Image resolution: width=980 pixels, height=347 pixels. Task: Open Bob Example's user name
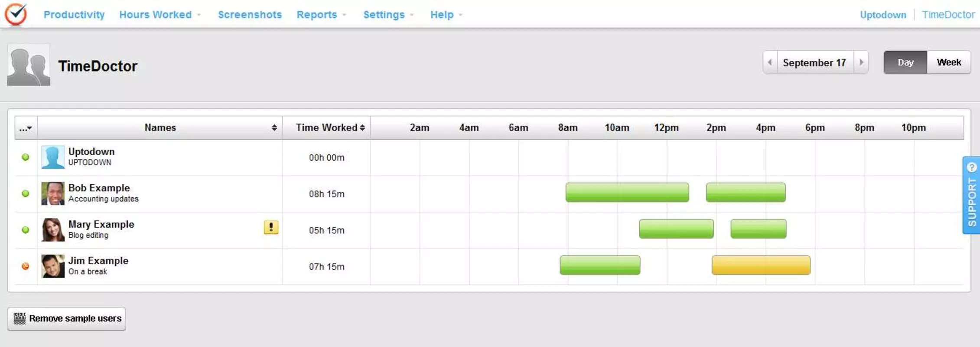(99, 188)
